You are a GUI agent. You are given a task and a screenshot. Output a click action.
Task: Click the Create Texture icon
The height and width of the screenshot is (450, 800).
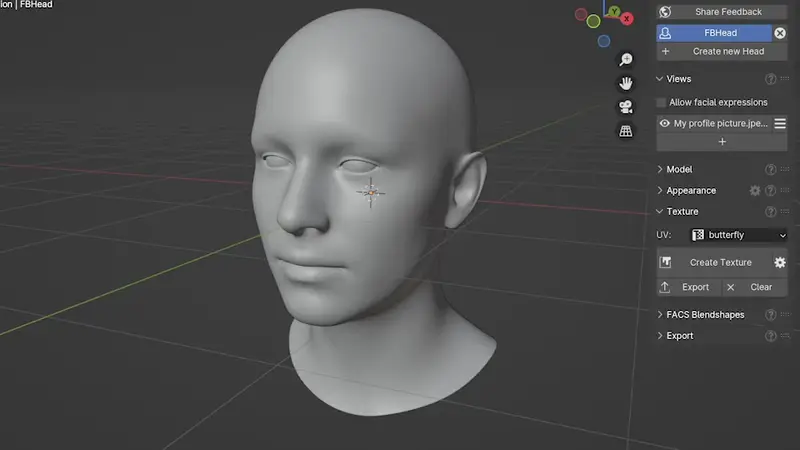click(x=665, y=262)
